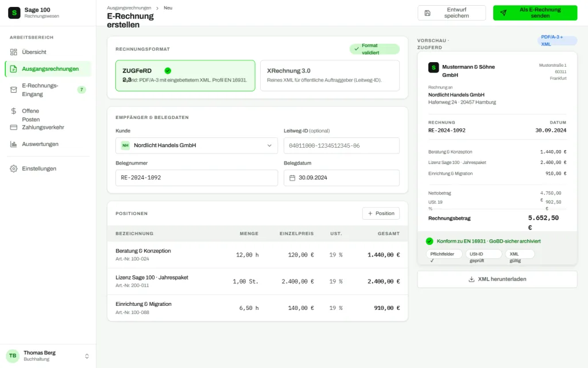The width and height of the screenshot is (588, 368).
Task: Click the quantity 12,00 h cell
Action: (247, 255)
